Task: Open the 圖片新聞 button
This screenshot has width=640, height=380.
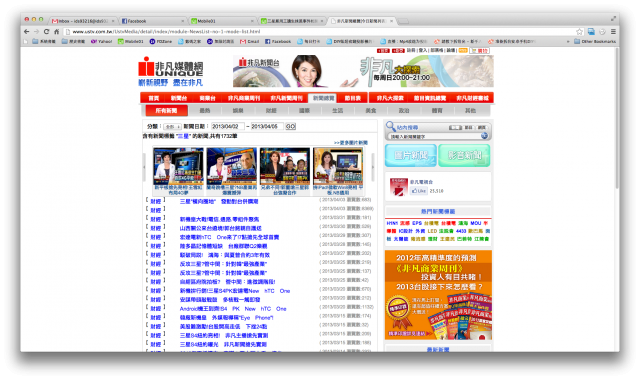Action: click(411, 156)
